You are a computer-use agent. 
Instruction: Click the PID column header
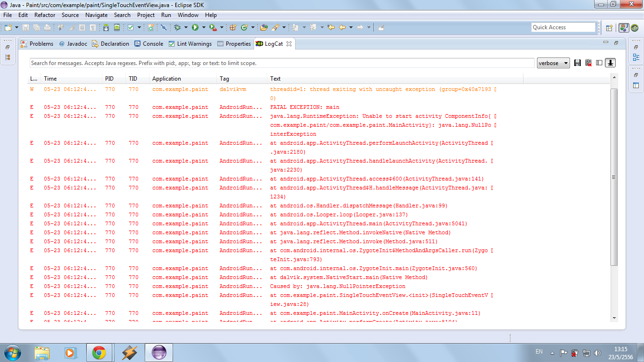pos(114,79)
